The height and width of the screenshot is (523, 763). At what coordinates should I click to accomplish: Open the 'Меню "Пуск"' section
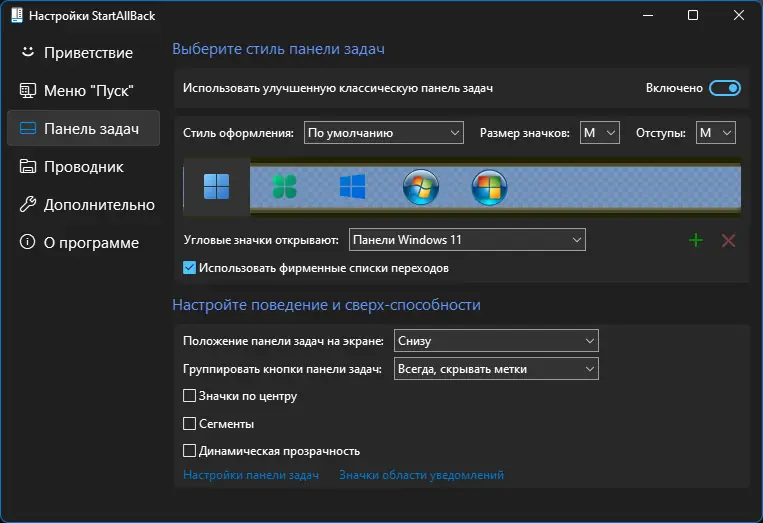[x=83, y=90]
